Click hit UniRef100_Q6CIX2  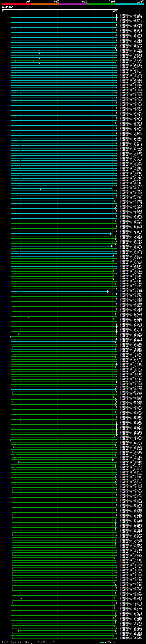131,628
